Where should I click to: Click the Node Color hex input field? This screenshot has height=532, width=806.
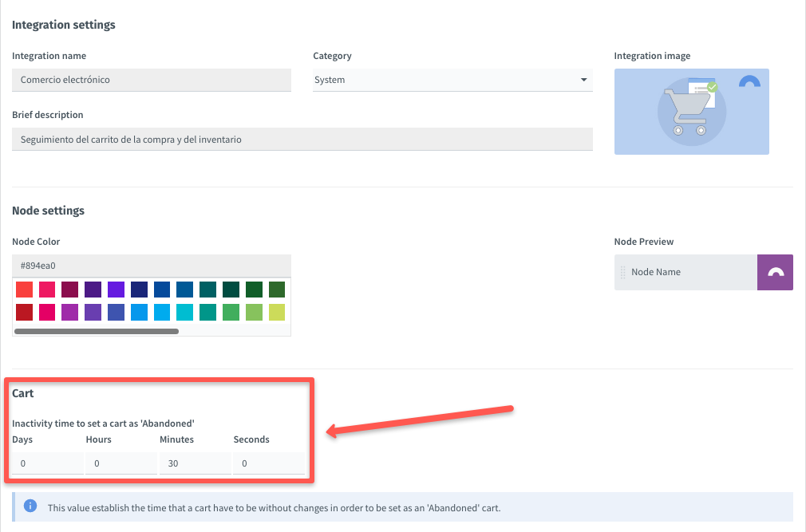pos(152,266)
